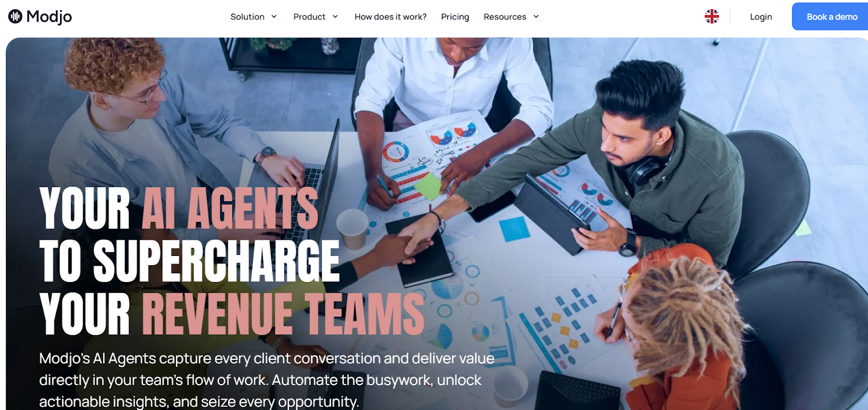Expand the chevron next to Solution
This screenshot has width=868, height=410.
(274, 17)
